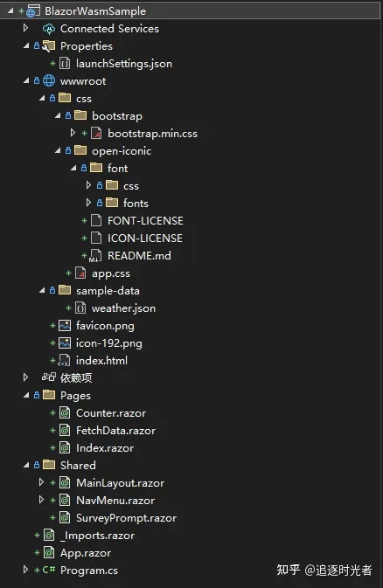This screenshot has width=383, height=588.
Task: Click the Properties wrench folder icon
Action: tap(49, 45)
